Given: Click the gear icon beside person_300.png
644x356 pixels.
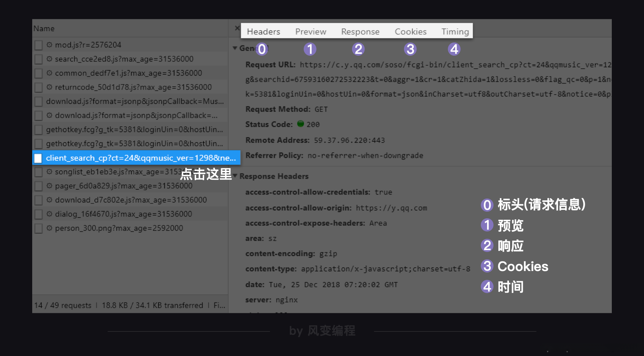Looking at the screenshot, I should point(49,228).
